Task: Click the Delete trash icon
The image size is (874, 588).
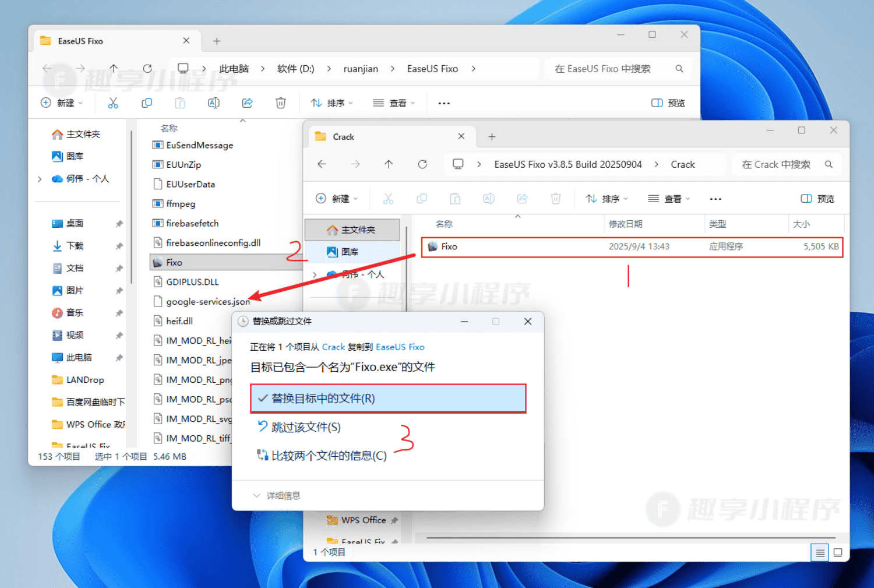Action: point(280,103)
